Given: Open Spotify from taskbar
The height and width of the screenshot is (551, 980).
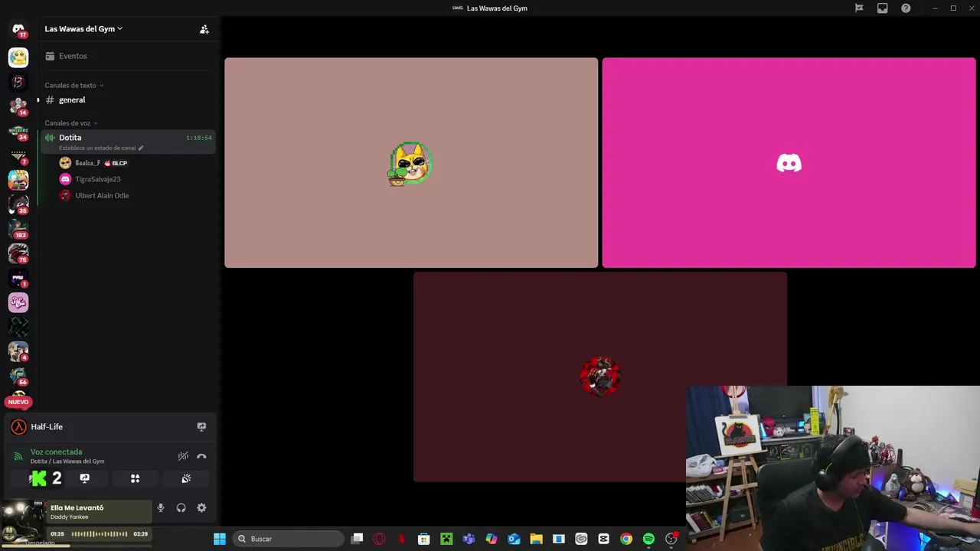Looking at the screenshot, I should (x=648, y=539).
